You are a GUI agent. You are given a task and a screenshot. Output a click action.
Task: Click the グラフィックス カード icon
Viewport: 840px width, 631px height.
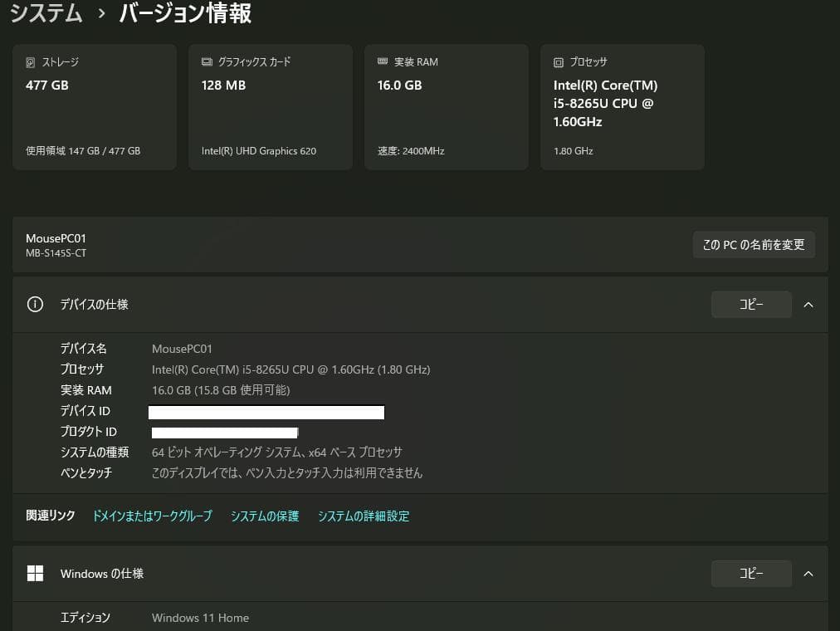click(207, 61)
